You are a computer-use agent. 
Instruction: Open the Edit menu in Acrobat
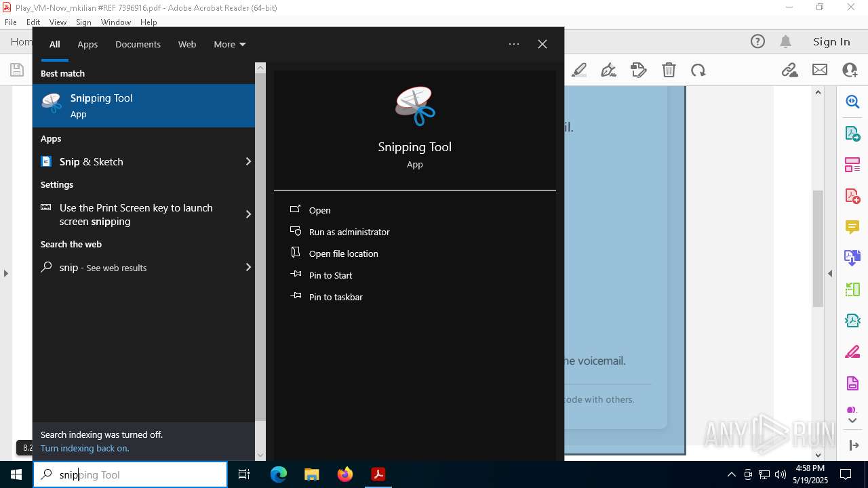[33, 22]
